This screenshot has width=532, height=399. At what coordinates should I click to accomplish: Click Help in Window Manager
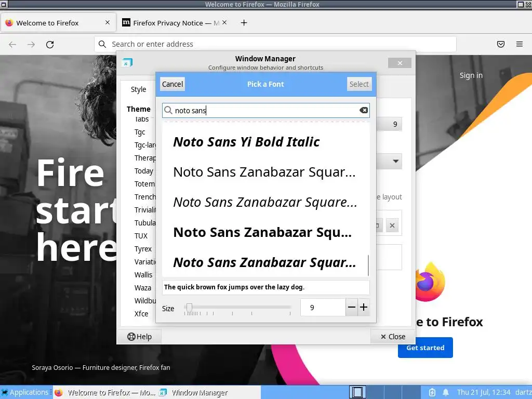pos(139,337)
